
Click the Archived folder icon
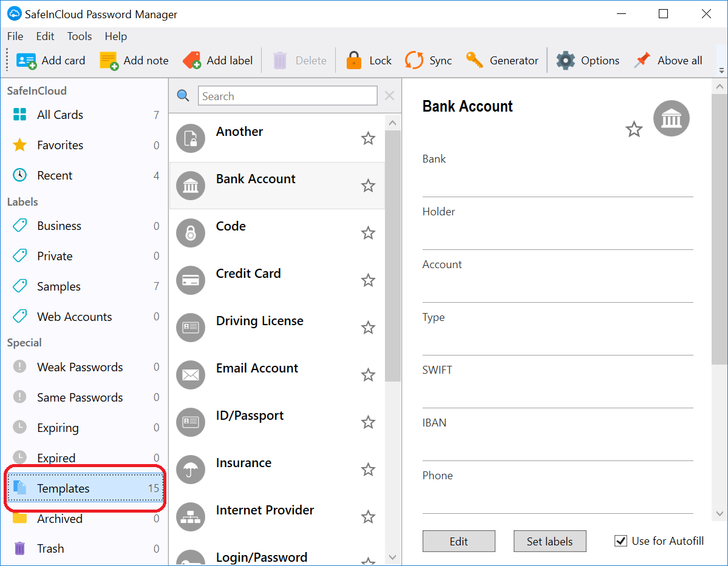pyautogui.click(x=20, y=518)
